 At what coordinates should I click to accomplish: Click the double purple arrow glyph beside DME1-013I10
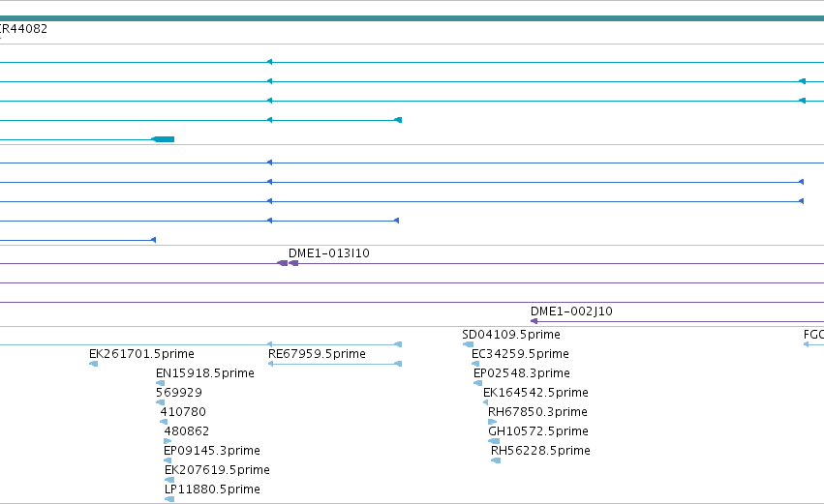[x=288, y=263]
